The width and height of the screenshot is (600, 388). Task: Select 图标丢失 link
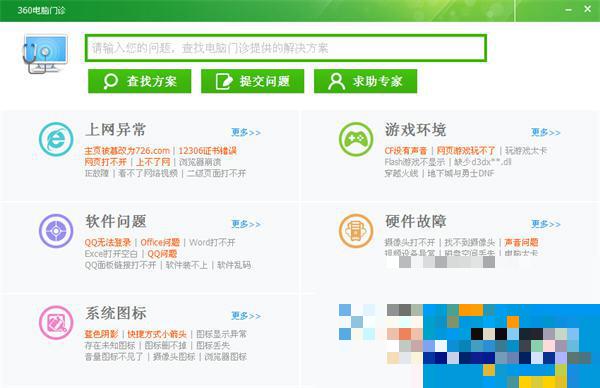pyautogui.click(x=213, y=346)
